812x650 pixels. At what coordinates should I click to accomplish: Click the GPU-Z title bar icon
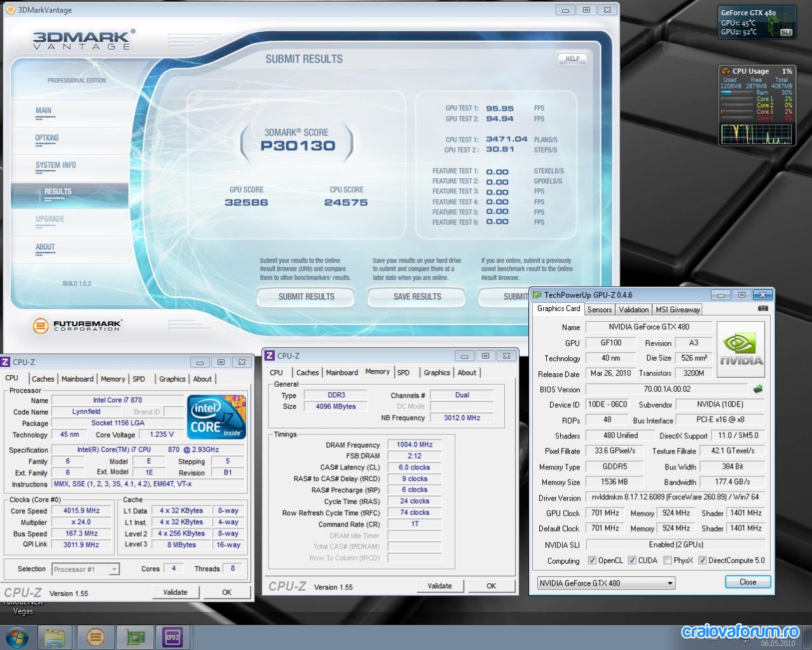coord(537,295)
